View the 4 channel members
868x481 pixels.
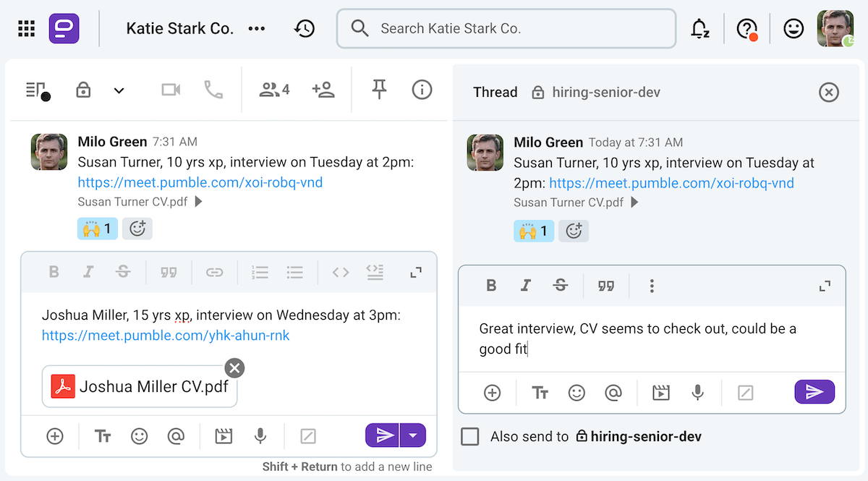(x=273, y=89)
